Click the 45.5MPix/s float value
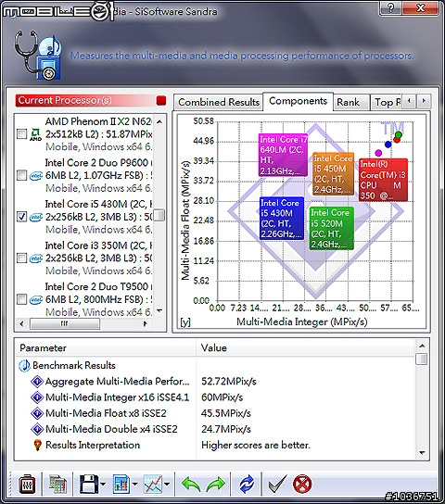Screen dimensions: 445x504 [225, 413]
